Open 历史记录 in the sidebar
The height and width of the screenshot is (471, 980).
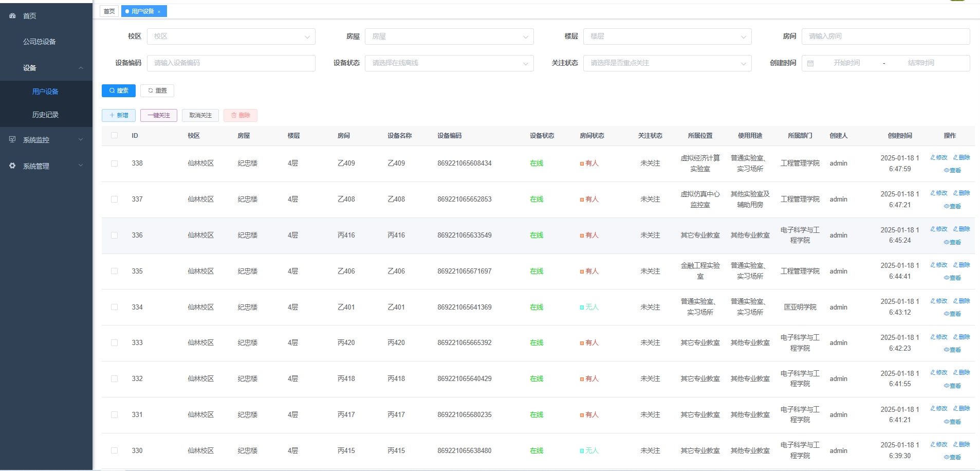pyautogui.click(x=46, y=115)
